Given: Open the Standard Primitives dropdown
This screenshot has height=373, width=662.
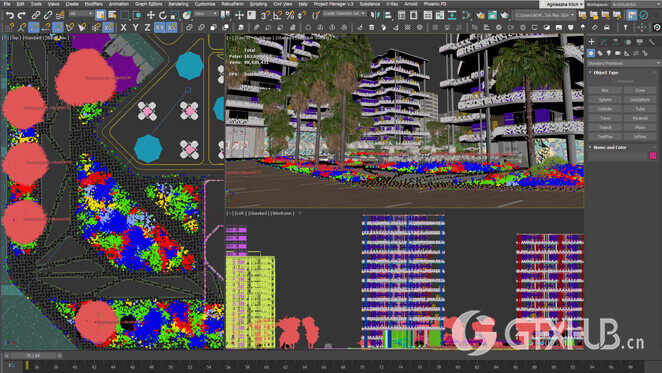Looking at the screenshot, I should pos(623,63).
